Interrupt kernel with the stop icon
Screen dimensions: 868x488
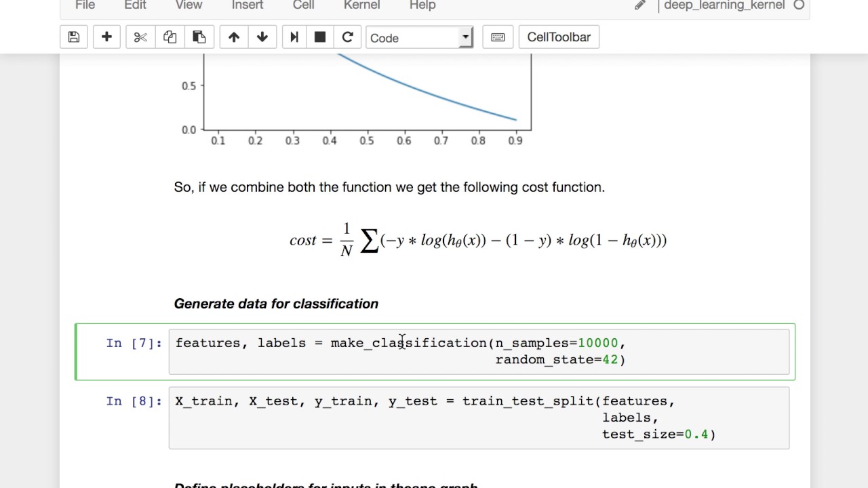320,37
